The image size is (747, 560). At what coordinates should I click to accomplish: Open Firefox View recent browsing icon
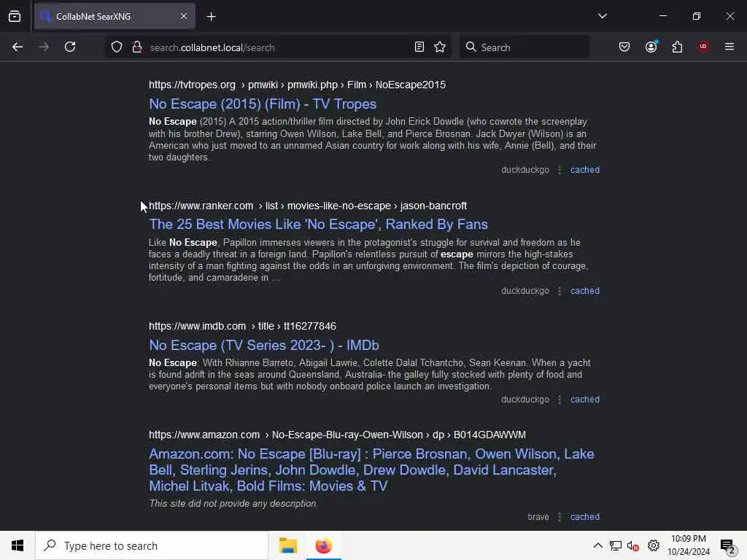15,16
